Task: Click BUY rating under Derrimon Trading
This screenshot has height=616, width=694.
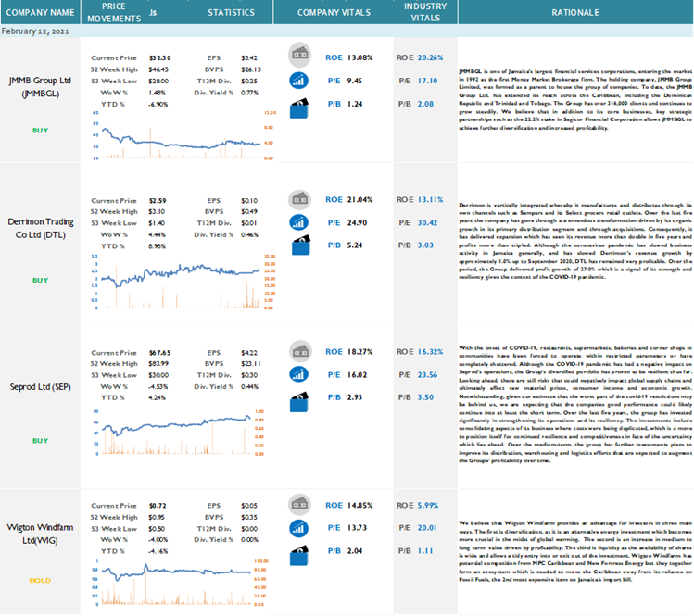Action: click(40, 280)
